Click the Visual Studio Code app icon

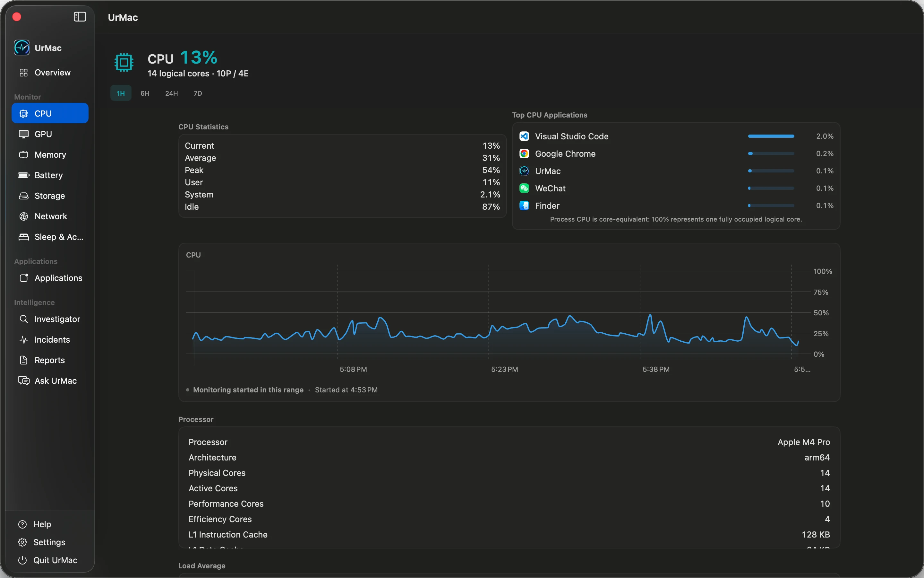(524, 136)
